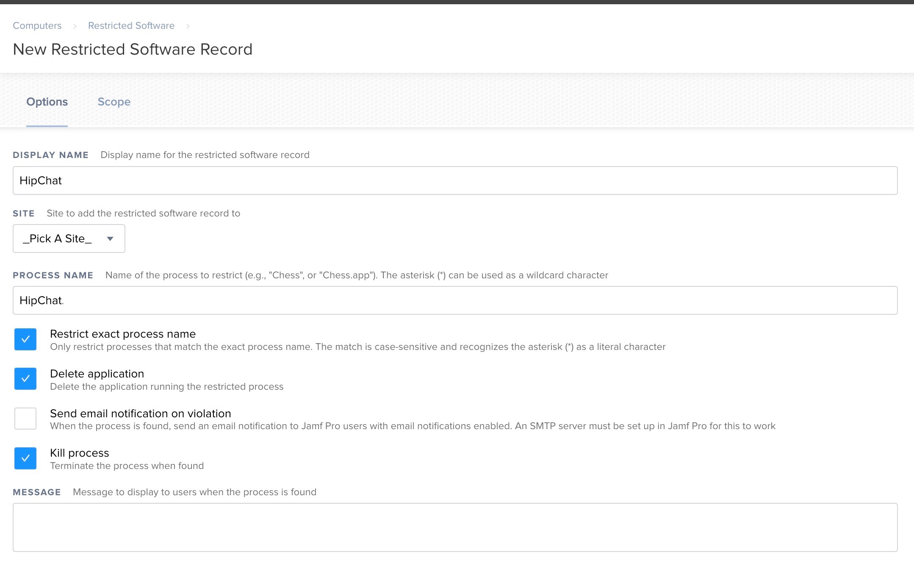This screenshot has height=588, width=914.
Task: Click 'Terminate the process when found' description
Action: (127, 466)
